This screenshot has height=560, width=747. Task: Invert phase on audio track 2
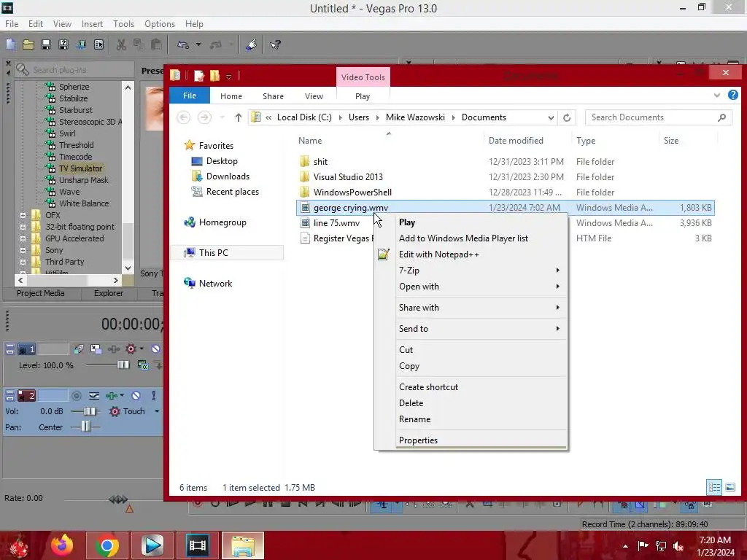(94, 396)
